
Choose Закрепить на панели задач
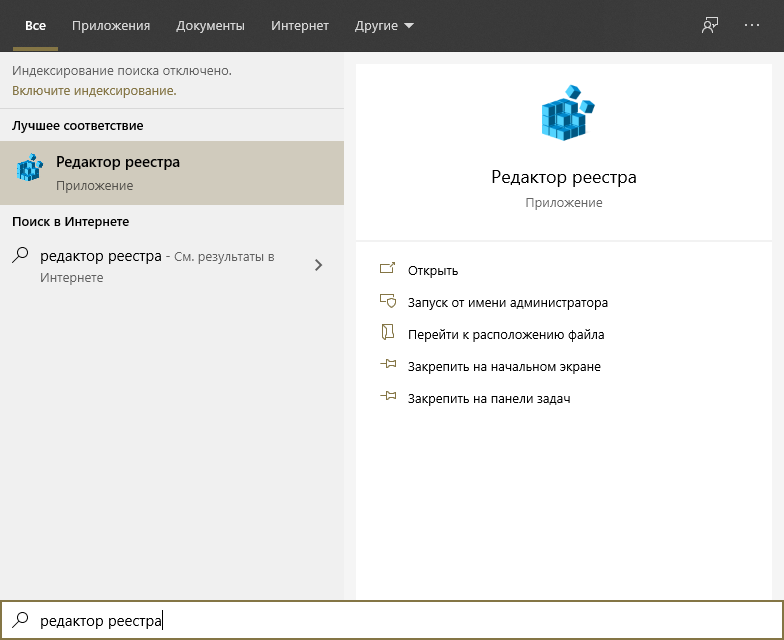click(489, 398)
